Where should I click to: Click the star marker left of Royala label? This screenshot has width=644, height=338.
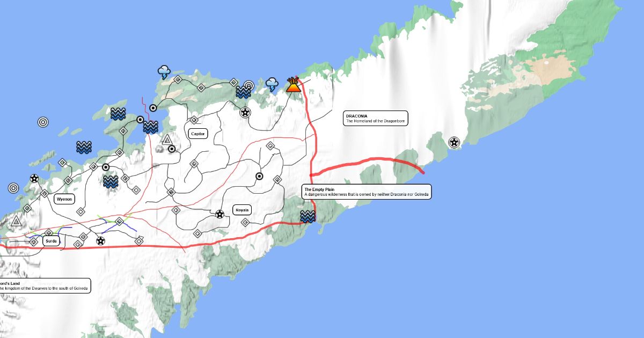pyautogui.click(x=219, y=215)
